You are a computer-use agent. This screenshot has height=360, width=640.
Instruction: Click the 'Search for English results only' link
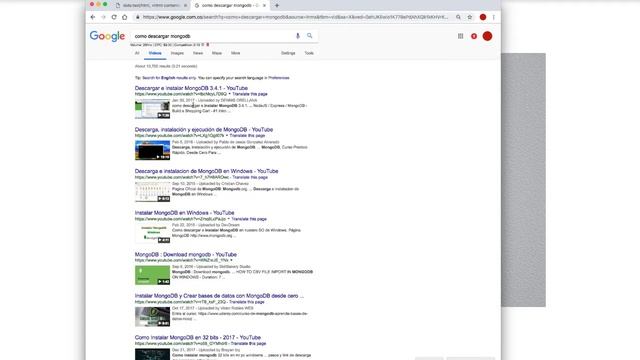pyautogui.click(x=169, y=78)
